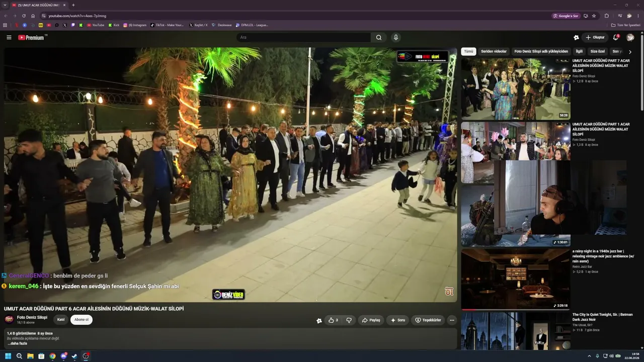Image resolution: width=644 pixels, height=362 pixels.
Task: Select the Foto Deniz Silopi adlı yükleyiciden chip
Action: coord(541,51)
